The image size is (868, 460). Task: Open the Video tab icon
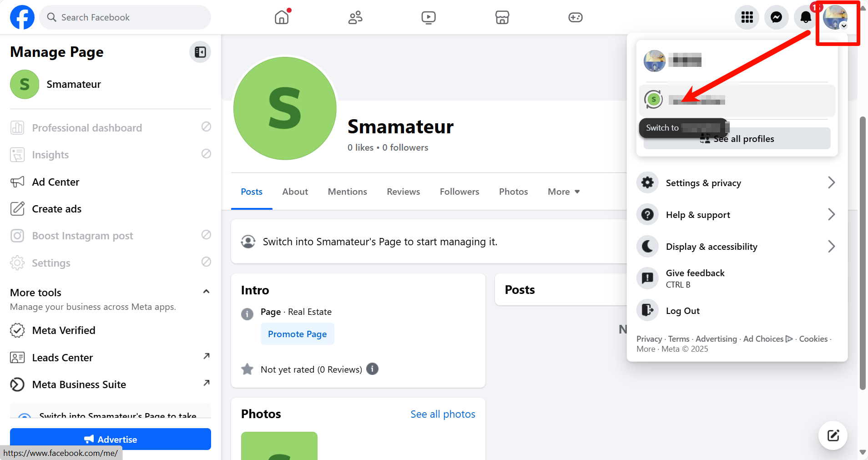click(428, 17)
